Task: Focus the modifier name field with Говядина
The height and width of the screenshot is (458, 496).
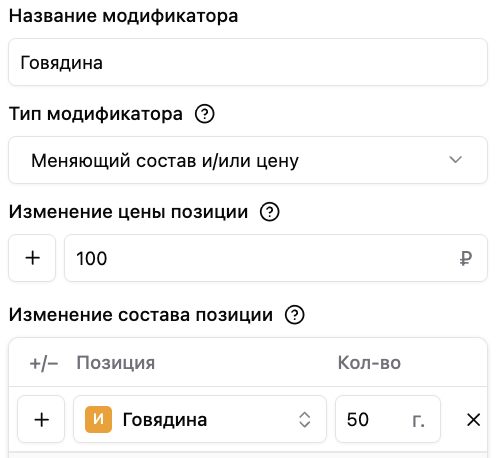Action: 248,62
